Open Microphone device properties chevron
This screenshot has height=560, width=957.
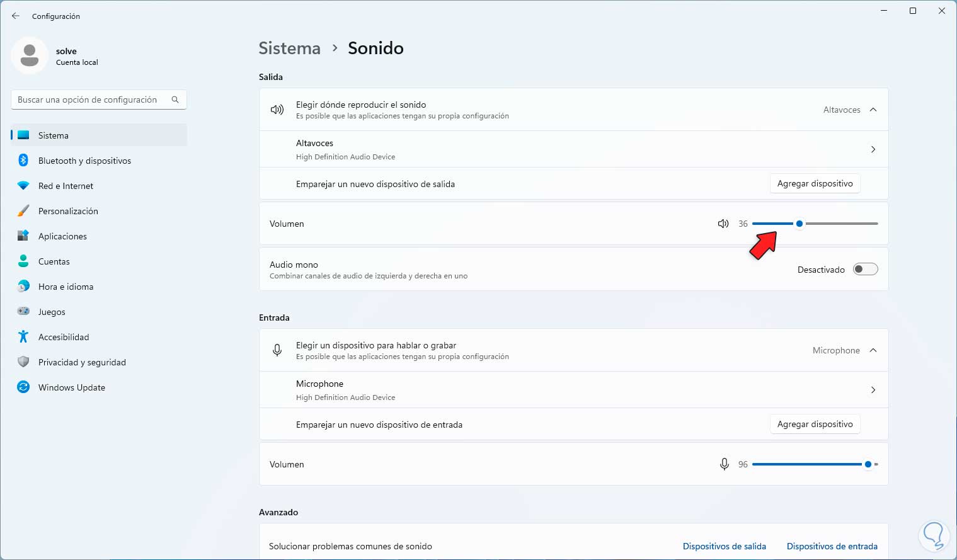pos(873,390)
